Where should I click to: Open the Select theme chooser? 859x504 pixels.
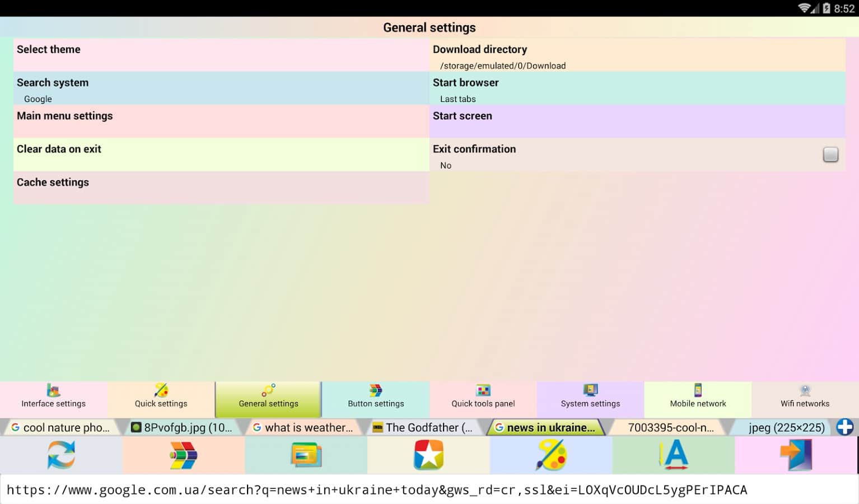pyautogui.click(x=221, y=55)
